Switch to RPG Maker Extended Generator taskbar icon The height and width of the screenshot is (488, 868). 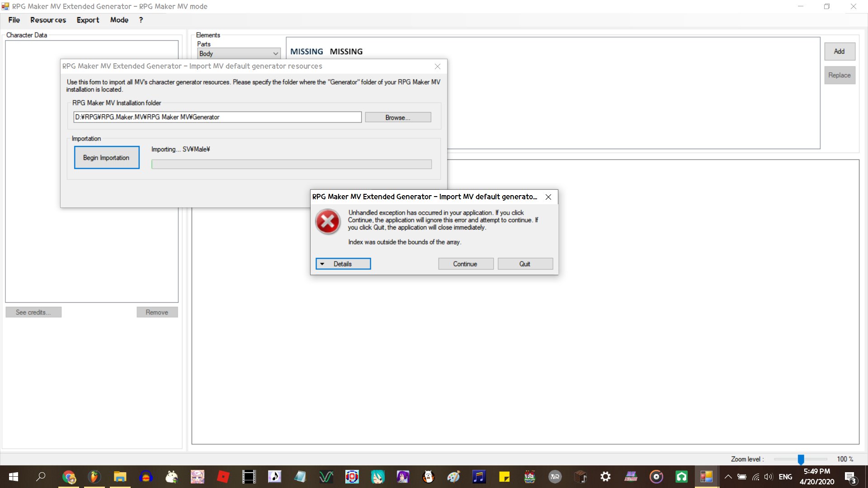(x=707, y=477)
